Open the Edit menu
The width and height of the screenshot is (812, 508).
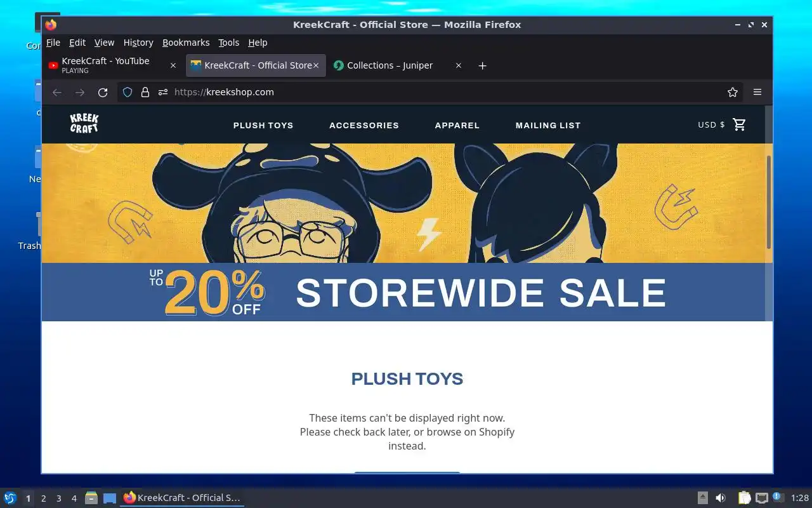(x=77, y=43)
